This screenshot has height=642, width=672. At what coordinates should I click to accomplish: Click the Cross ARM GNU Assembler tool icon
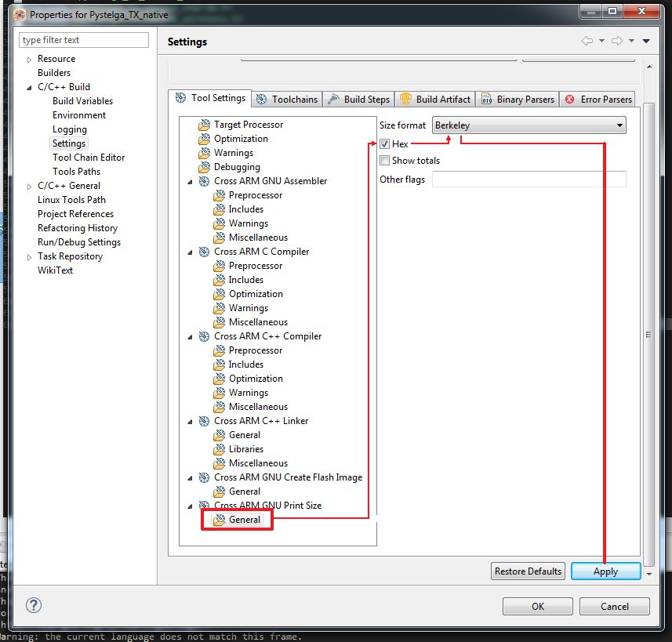click(205, 181)
